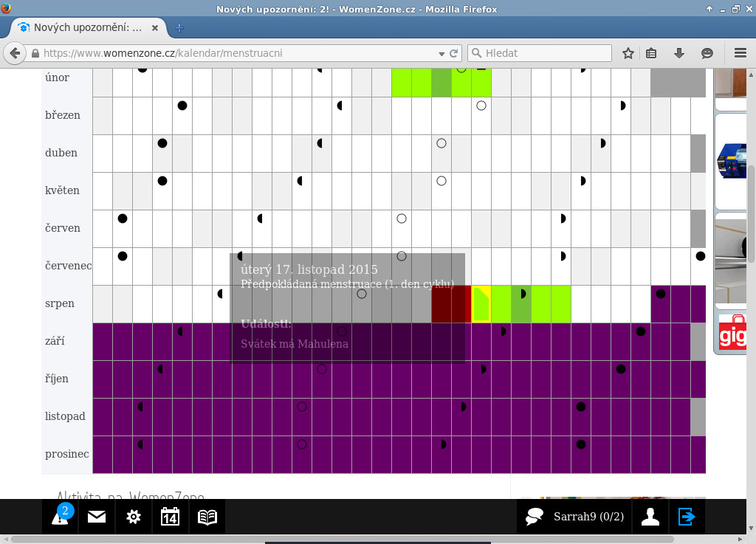Expand the URL bar history dropdown arrow
This screenshot has width=756, height=544.
(441, 53)
